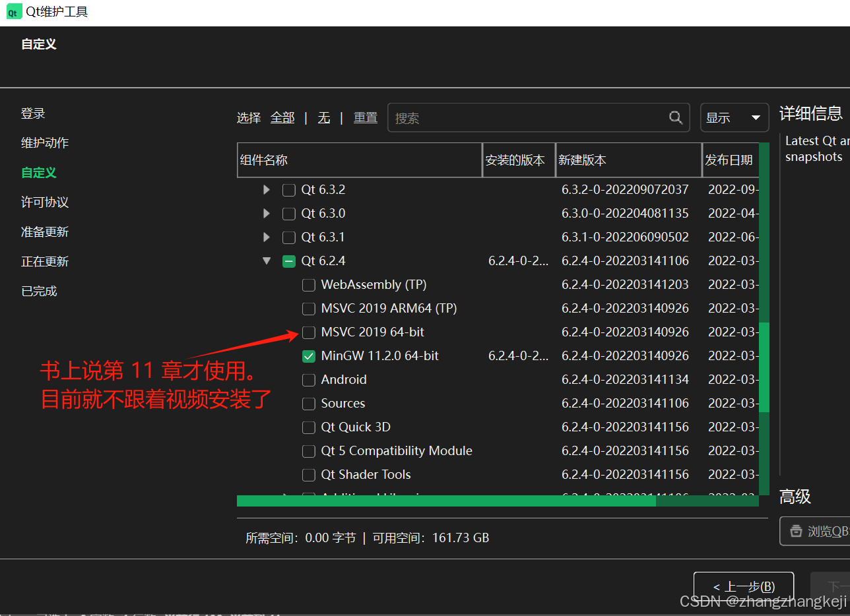Enable MSVC 2019 ARM64 (TP) checkbox
The image size is (850, 616).
(308, 309)
